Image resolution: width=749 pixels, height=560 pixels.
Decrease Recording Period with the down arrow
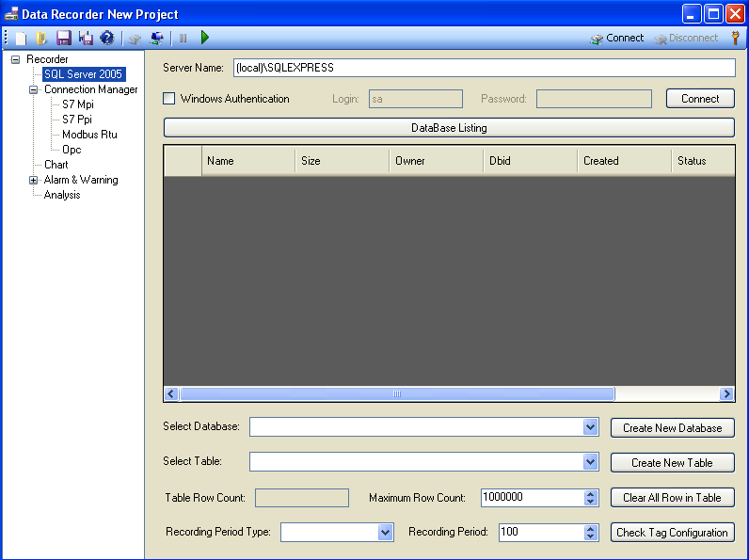590,536
